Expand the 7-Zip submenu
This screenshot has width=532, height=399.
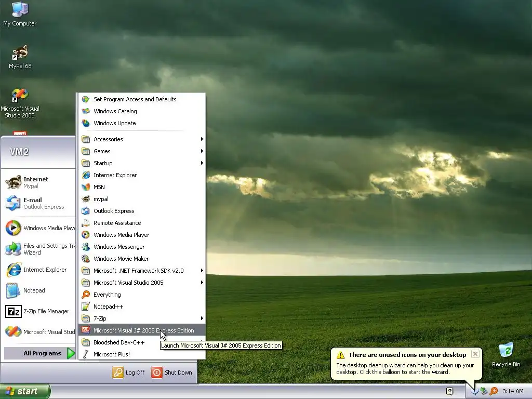coord(142,318)
